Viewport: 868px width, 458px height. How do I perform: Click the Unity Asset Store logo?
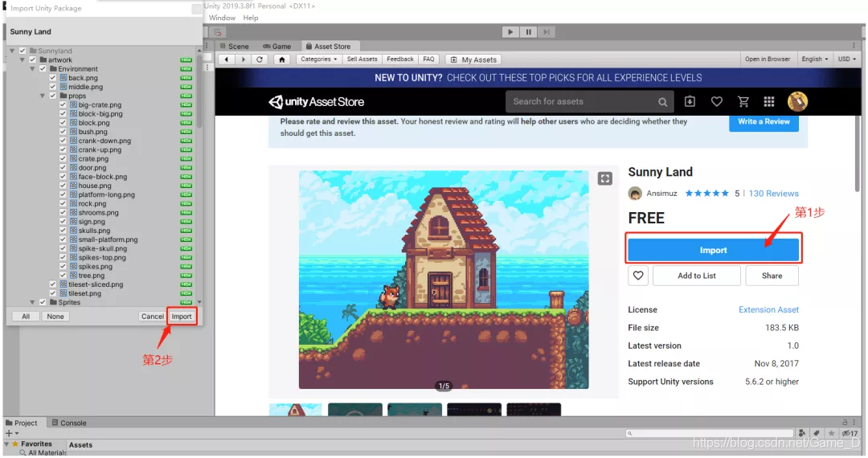click(316, 102)
